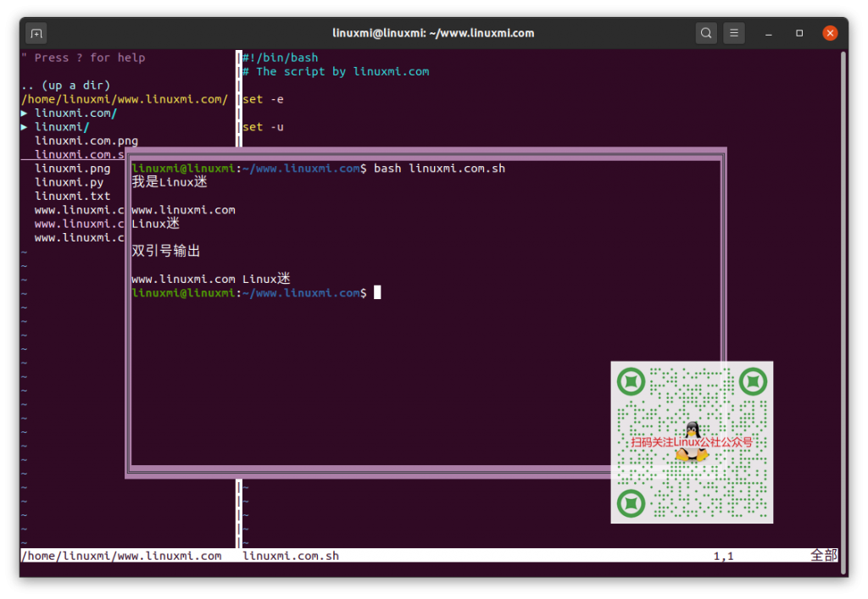Screen dimensions: 868x599
Task: Click the '双引号输出' output line
Action: click(x=166, y=251)
